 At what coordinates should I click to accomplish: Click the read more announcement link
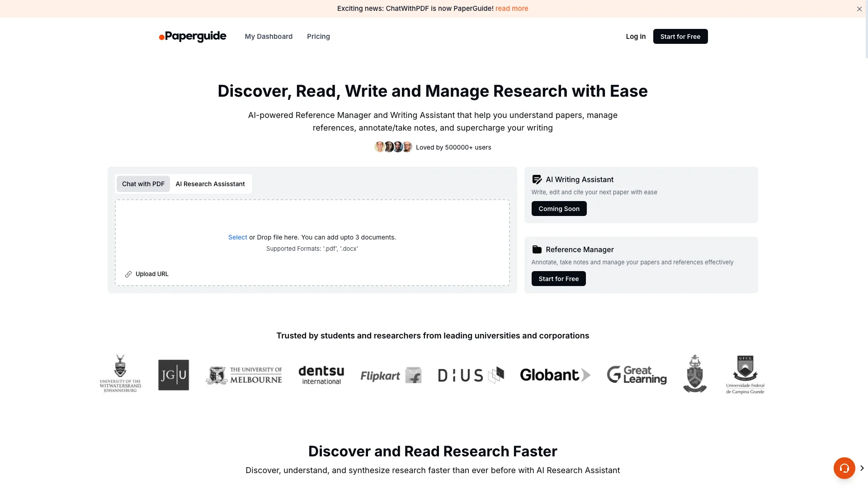pos(511,8)
